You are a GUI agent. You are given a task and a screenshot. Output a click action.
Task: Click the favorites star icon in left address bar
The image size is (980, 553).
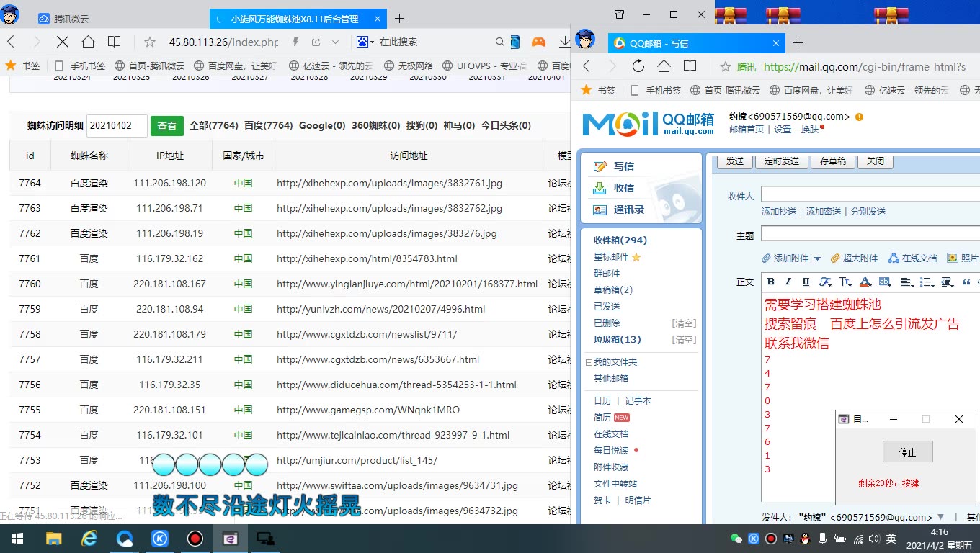click(150, 42)
